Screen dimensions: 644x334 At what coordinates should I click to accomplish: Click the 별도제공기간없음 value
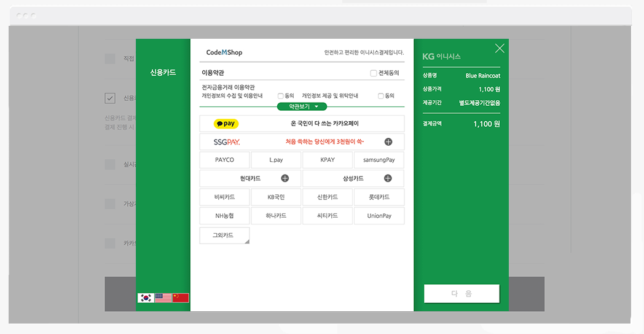coord(480,103)
